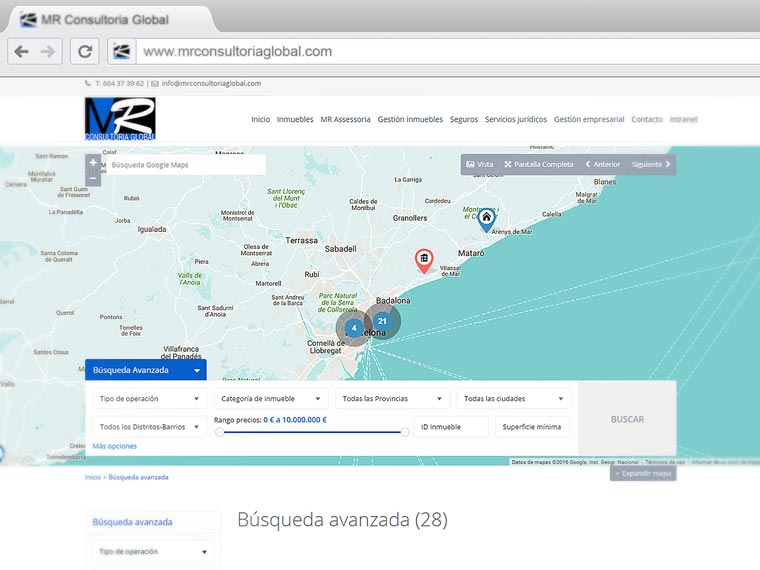Screen dimensions: 760x570
Task: Click the maximum price slider handle
Action: (405, 432)
